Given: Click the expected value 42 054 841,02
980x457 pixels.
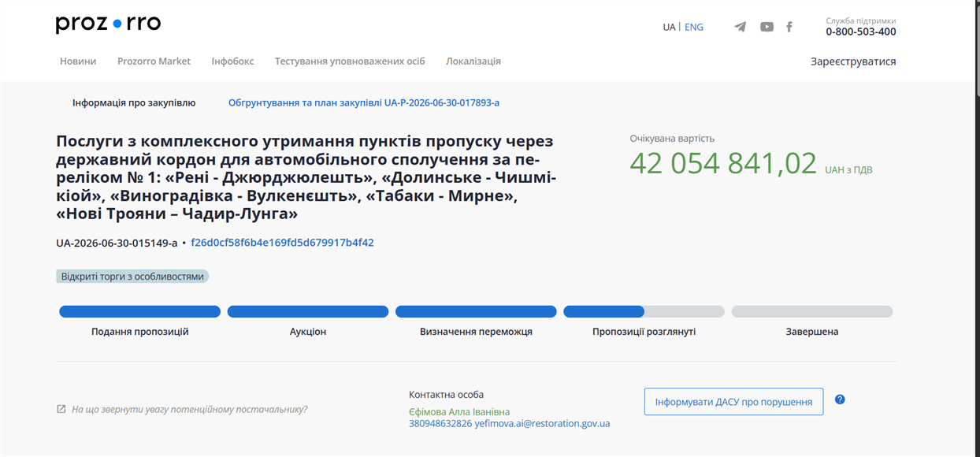Looking at the screenshot, I should pos(723,164).
